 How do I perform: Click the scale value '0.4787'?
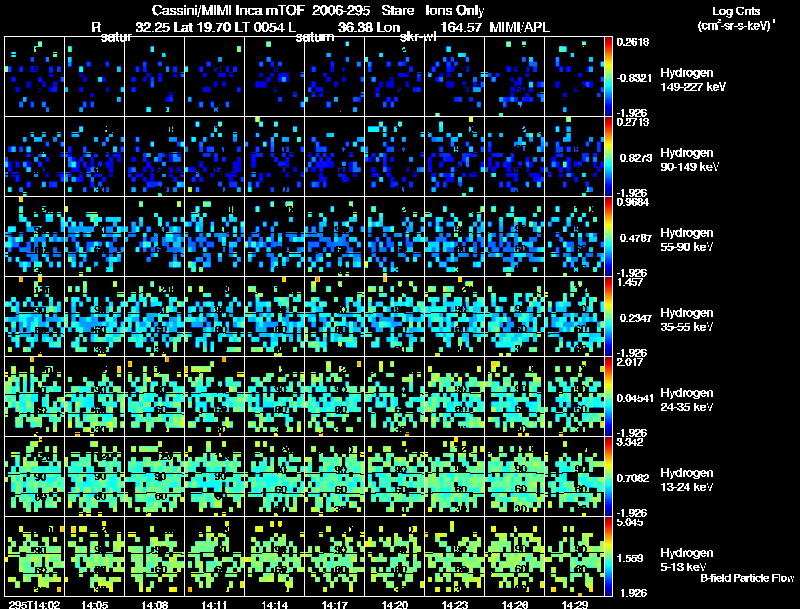point(636,238)
